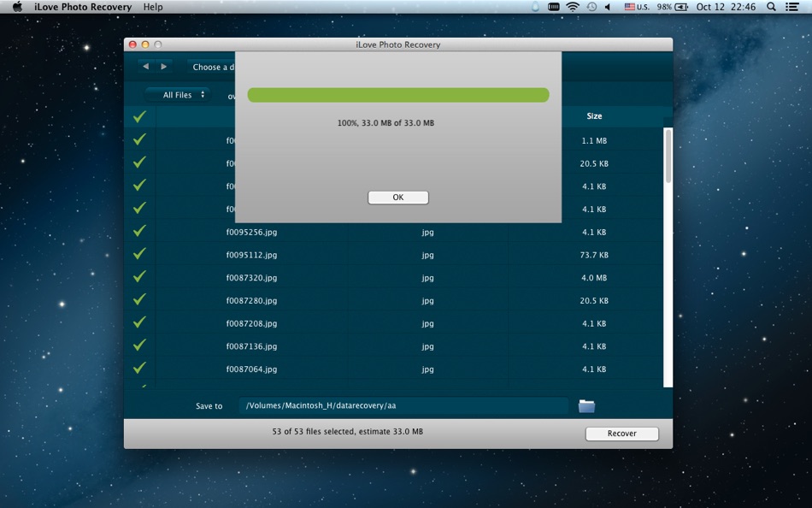
Task: Click the 100%, 33.0 MB of 33.0 MB text
Action: pos(385,123)
